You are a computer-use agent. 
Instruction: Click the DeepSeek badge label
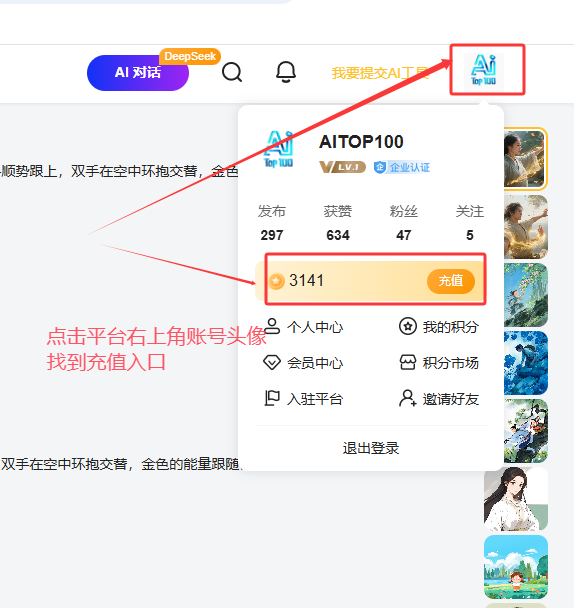pos(190,57)
